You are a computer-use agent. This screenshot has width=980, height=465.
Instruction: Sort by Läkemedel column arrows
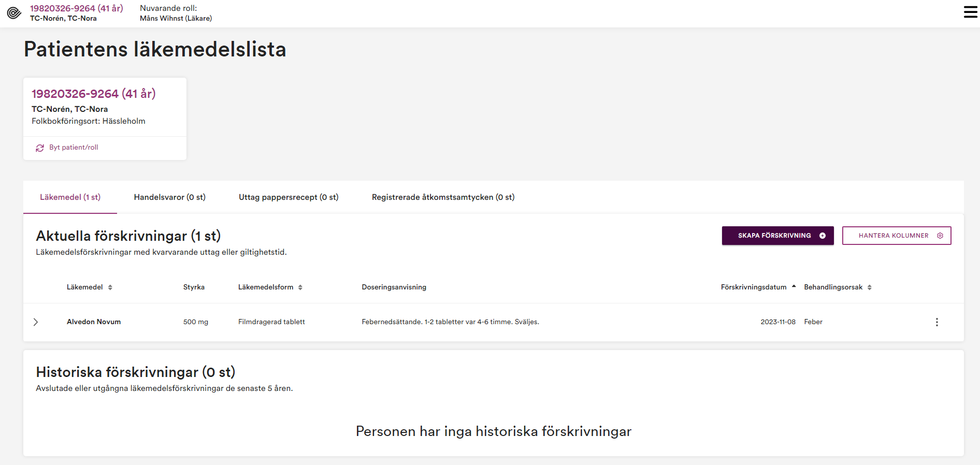[x=110, y=287]
